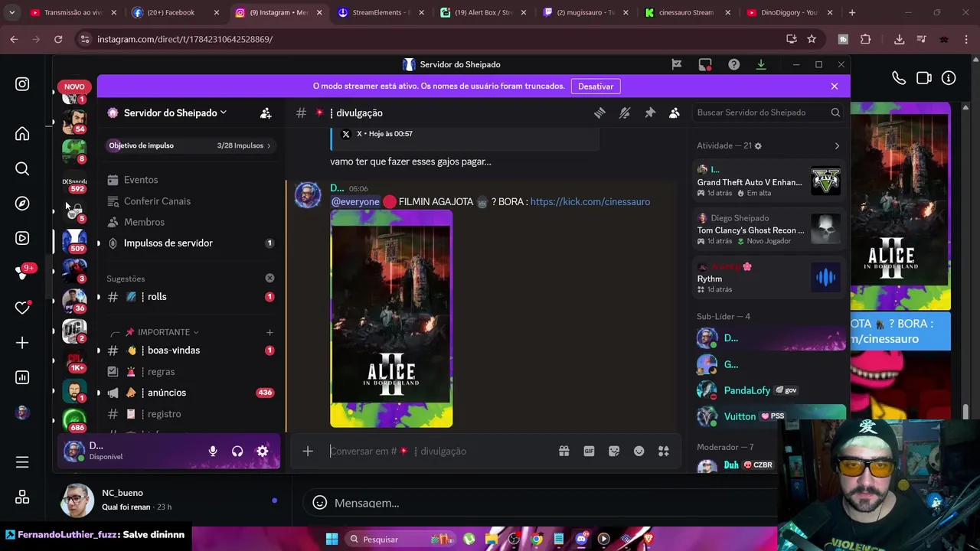The image size is (980, 551).
Task: Click Discord download update arrow icon
Action: click(761, 64)
